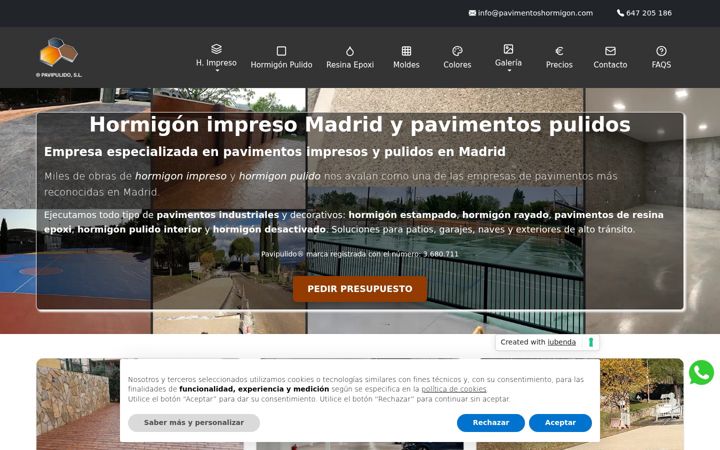Image resolution: width=720 pixels, height=450 pixels.
Task: Click the palette icon above Colores
Action: [457, 51]
